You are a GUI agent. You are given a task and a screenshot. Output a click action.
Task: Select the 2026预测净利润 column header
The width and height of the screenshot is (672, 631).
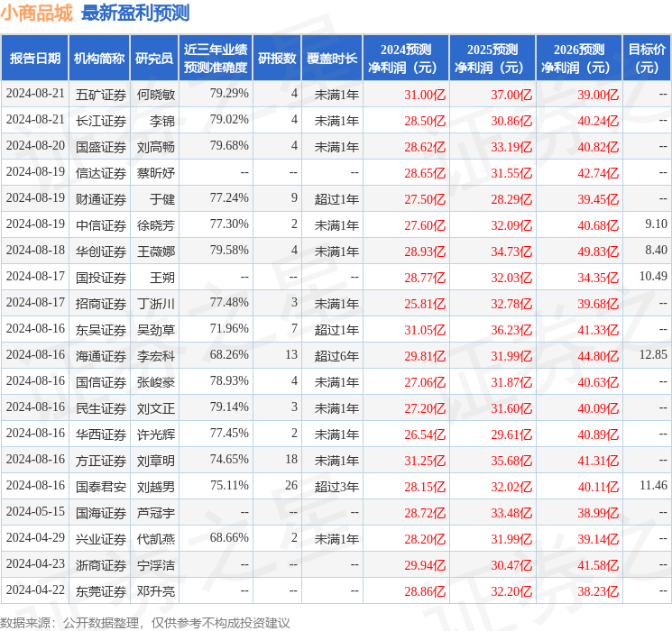point(579,59)
